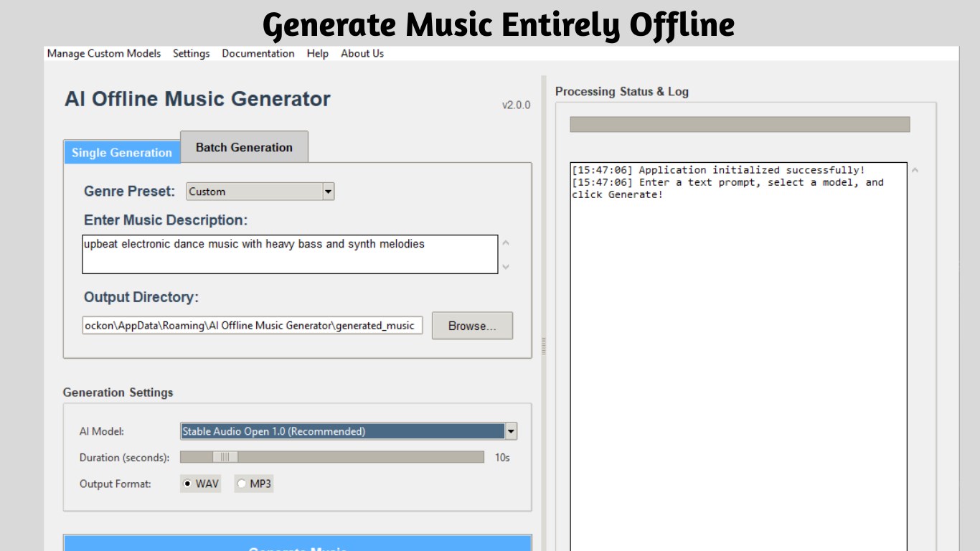Click the Generate Music button

pos(297,545)
